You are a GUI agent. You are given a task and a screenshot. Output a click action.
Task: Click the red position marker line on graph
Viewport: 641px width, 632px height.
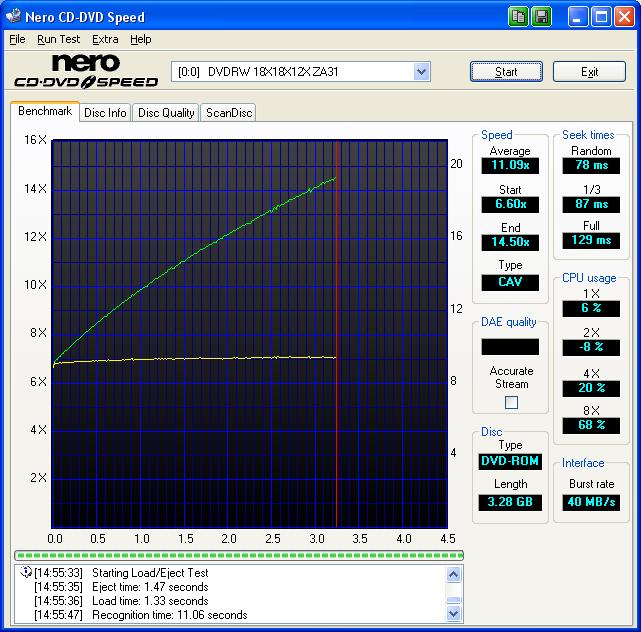(x=336, y=334)
